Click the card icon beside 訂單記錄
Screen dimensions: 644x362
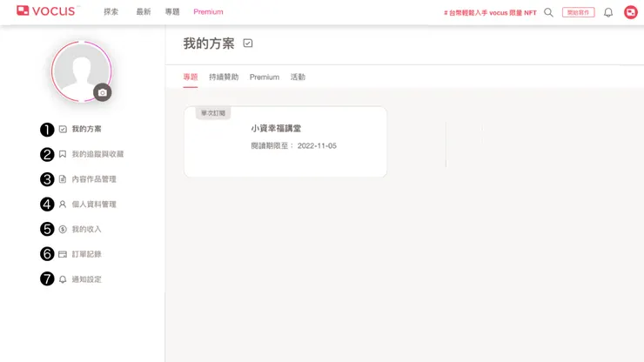[x=63, y=254]
